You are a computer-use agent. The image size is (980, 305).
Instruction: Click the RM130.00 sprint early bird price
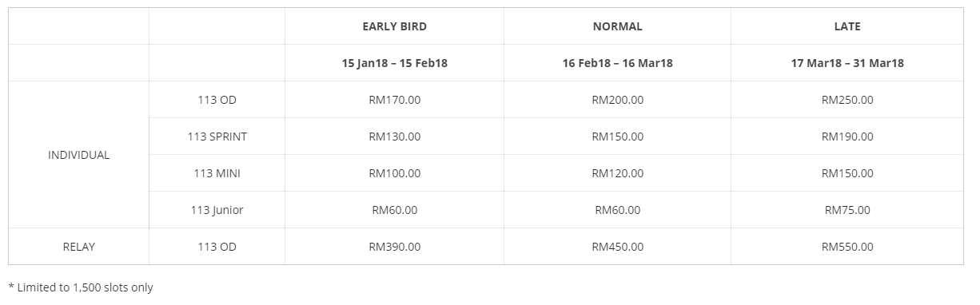pyautogui.click(x=394, y=137)
